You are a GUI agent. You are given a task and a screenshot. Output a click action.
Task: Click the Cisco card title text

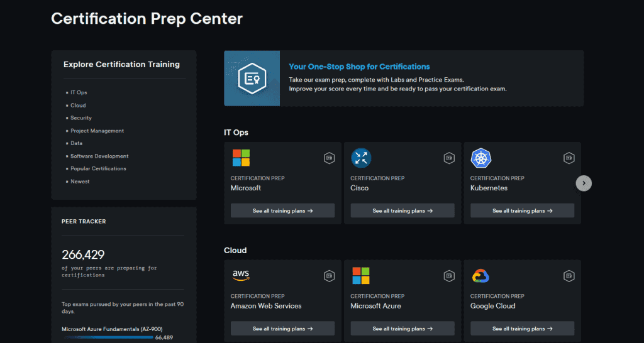[359, 188]
